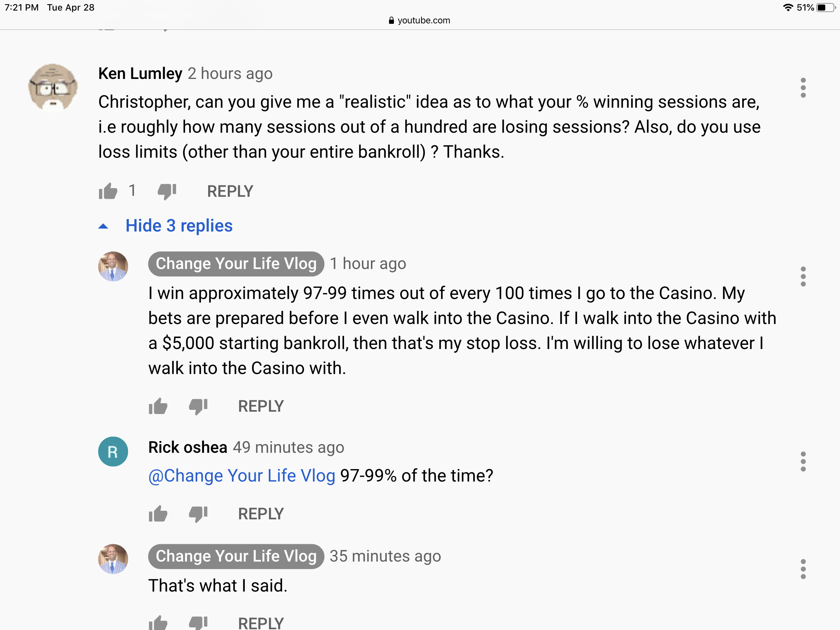Viewport: 840px width, 630px height.
Task: Reply to the stop loss bankroll comment
Action: pos(261,406)
